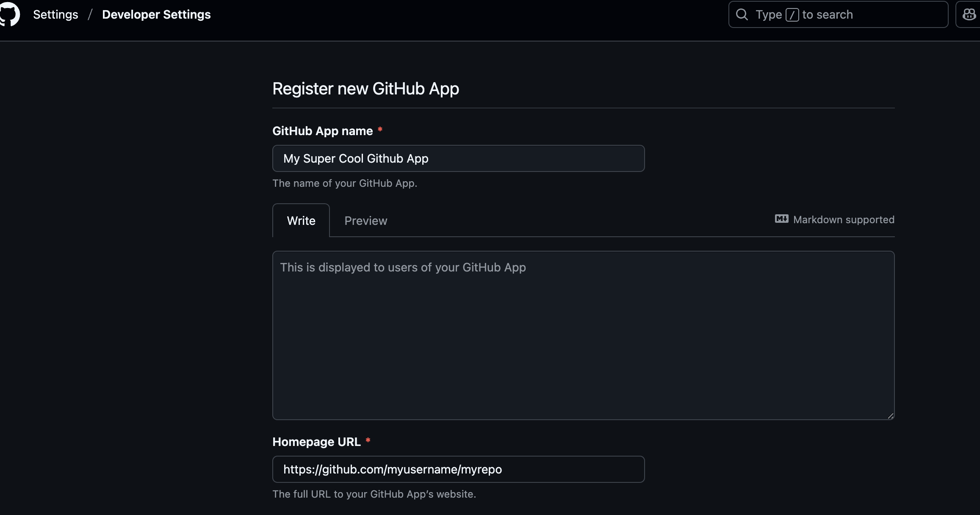The image size is (980, 515).
Task: Open GitHub Copilot from the header icon
Action: 969,14
